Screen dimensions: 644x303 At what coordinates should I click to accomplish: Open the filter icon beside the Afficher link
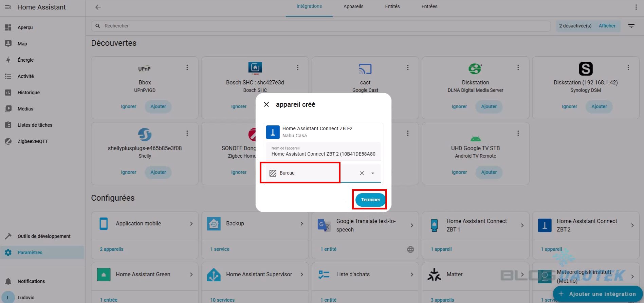tap(631, 26)
